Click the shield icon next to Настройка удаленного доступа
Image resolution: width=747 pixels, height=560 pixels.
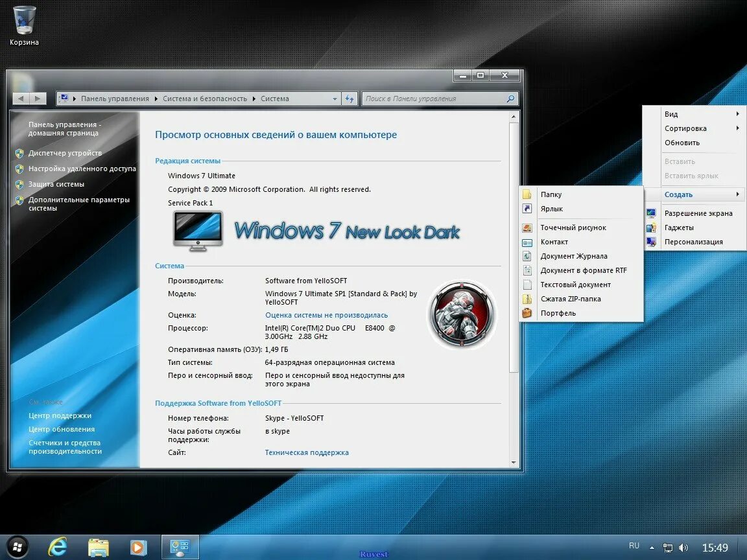pyautogui.click(x=19, y=169)
